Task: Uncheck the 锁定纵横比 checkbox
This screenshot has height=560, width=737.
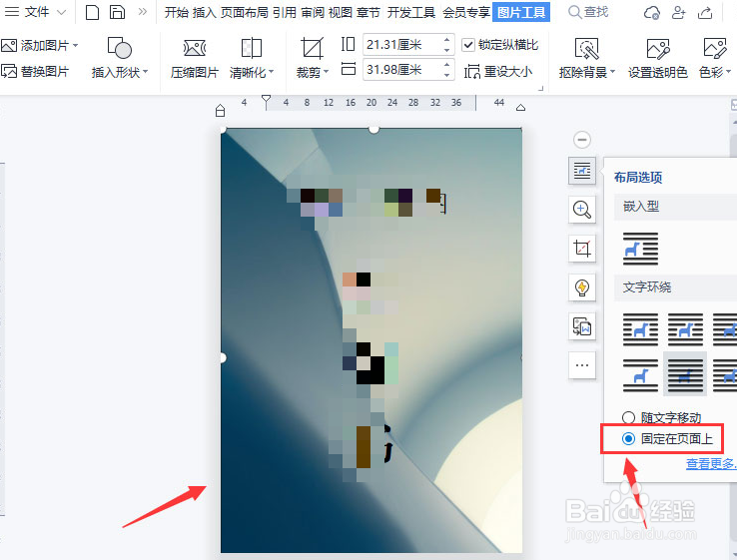Action: click(468, 45)
